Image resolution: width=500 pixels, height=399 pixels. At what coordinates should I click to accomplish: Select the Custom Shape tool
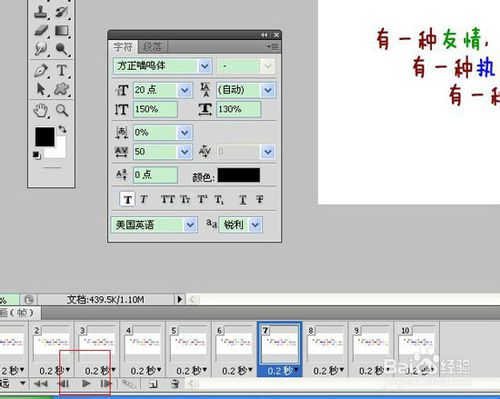[x=62, y=89]
